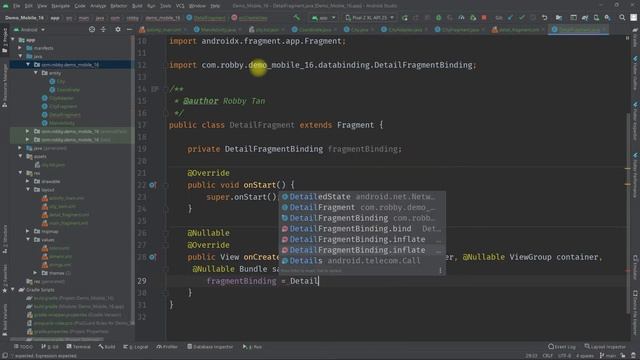
Task: Click the editor vertical scrollbar
Action: click(627, 212)
